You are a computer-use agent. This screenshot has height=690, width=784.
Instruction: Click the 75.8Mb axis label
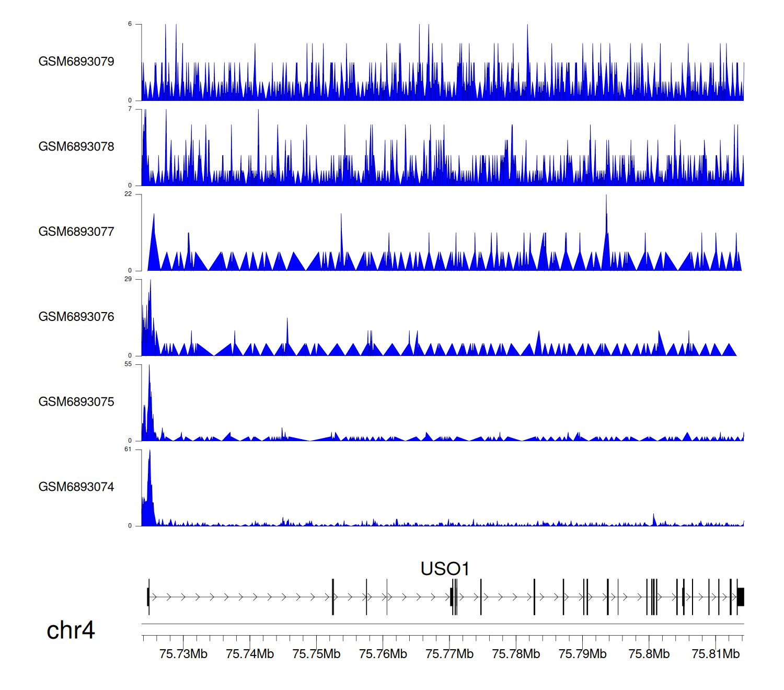(x=649, y=654)
